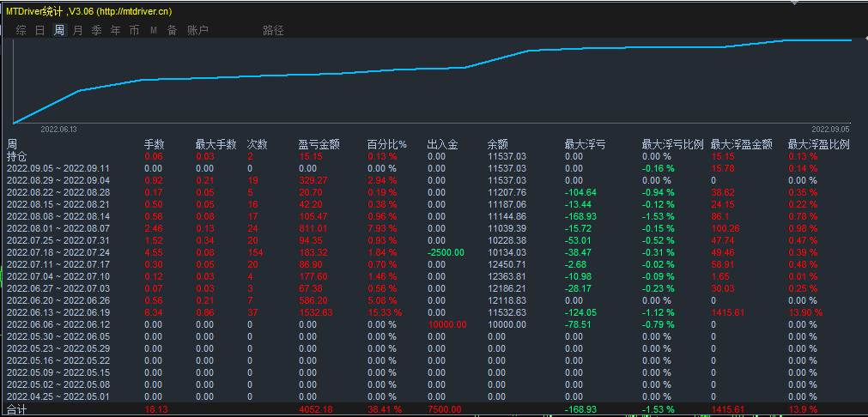Click the 1532.63 profit amount
The height and width of the screenshot is (417, 868).
tap(316, 312)
